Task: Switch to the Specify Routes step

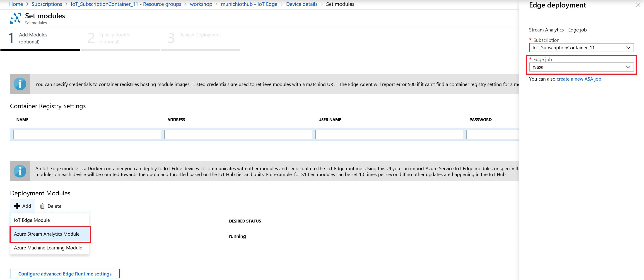Action: [114, 38]
